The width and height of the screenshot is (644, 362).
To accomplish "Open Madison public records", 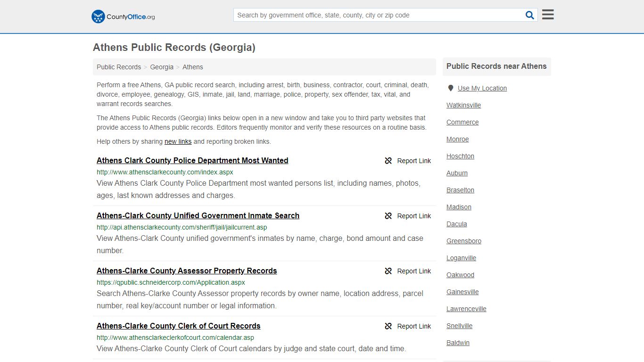I will point(459,207).
